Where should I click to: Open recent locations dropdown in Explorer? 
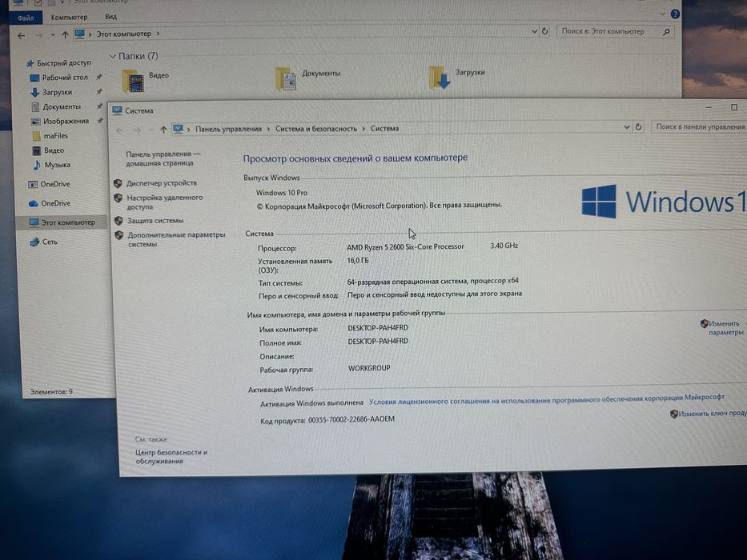(x=53, y=34)
